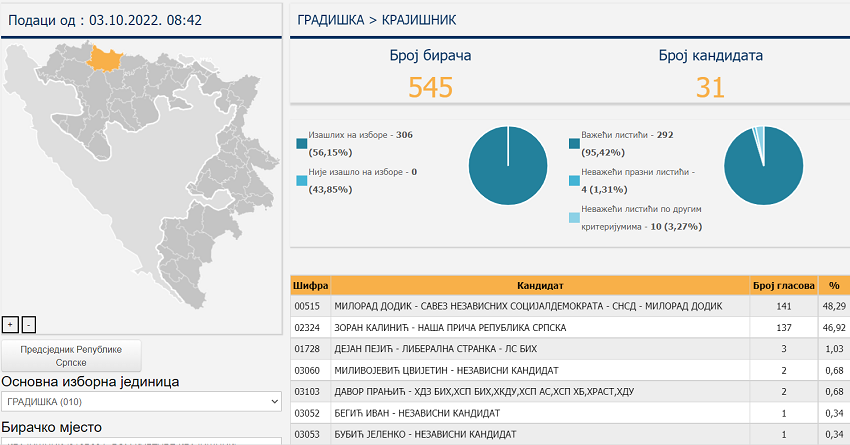Select the Милорад Додик candidate row
850x445 pixels.
click(540, 305)
